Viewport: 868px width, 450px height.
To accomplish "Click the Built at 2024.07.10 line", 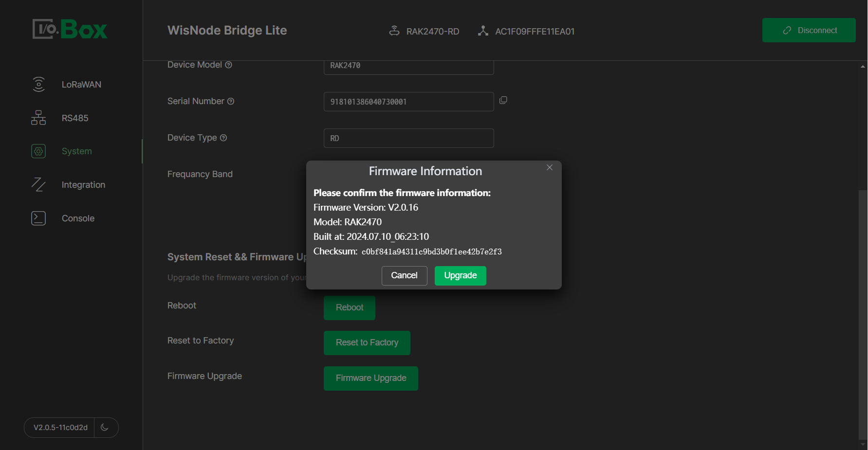I will pyautogui.click(x=371, y=237).
